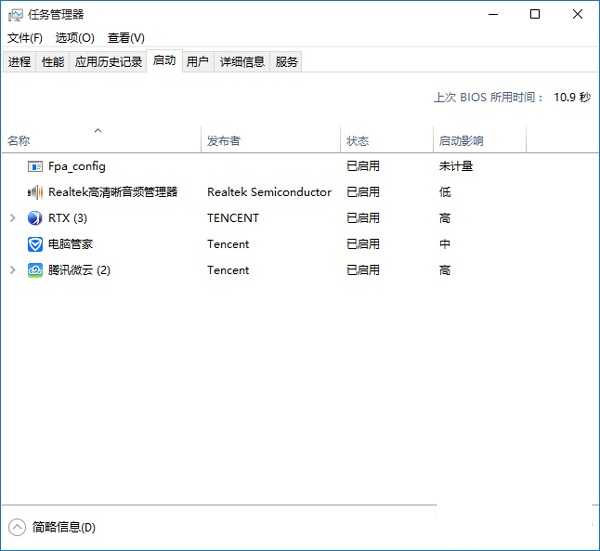Image resolution: width=600 pixels, height=551 pixels.
Task: Click the 高 startup impact of 腾讯微云
Action: (x=445, y=270)
